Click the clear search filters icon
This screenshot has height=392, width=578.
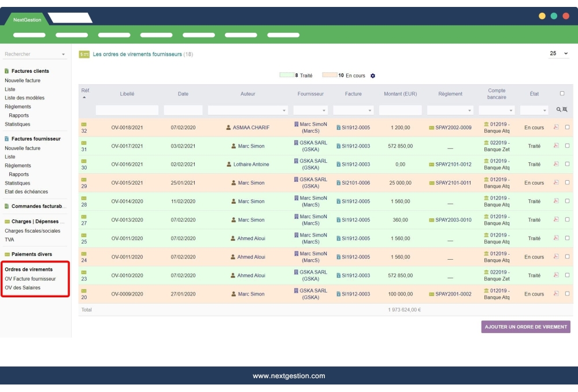coord(565,109)
